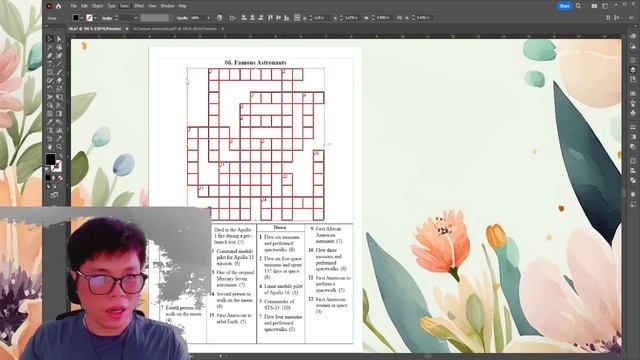
Task: Select the Lasso tool
Action: [59, 47]
